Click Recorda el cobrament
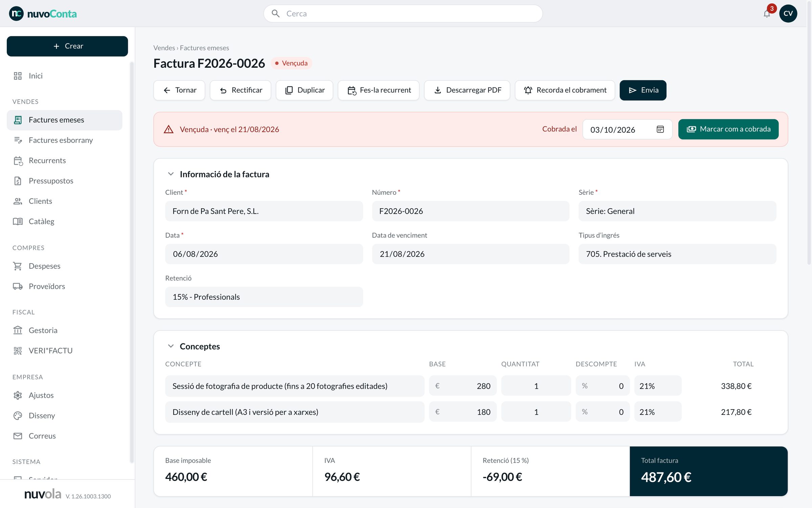 click(565, 90)
